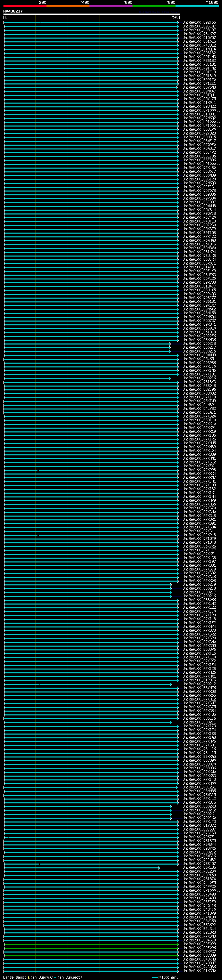Open hit UniRef100_P36182
The width and height of the screenshot is (222, 980).
pos(199,61)
